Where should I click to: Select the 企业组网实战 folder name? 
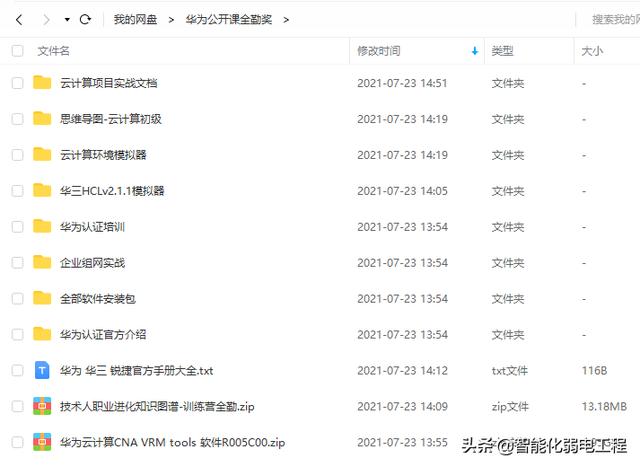[92, 263]
